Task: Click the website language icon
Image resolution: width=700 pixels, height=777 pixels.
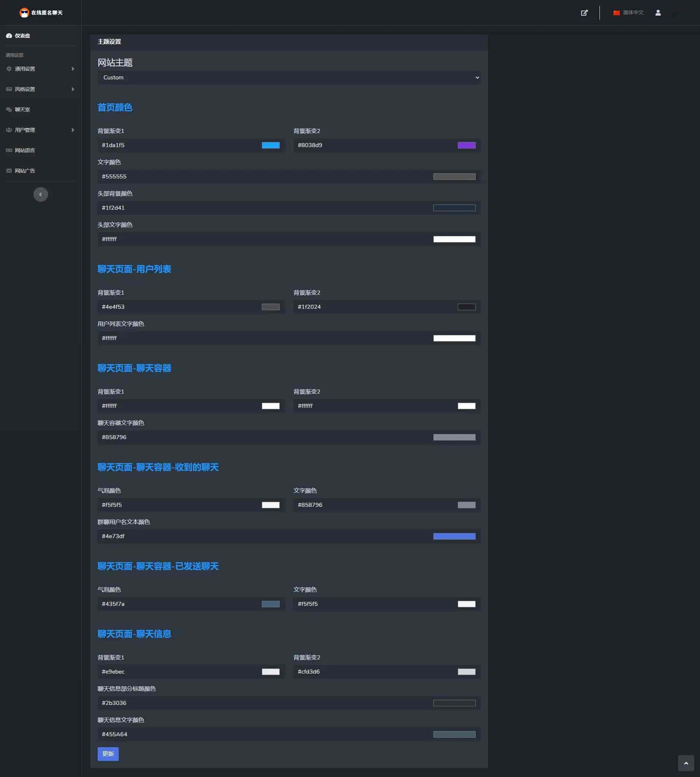Action: point(9,150)
